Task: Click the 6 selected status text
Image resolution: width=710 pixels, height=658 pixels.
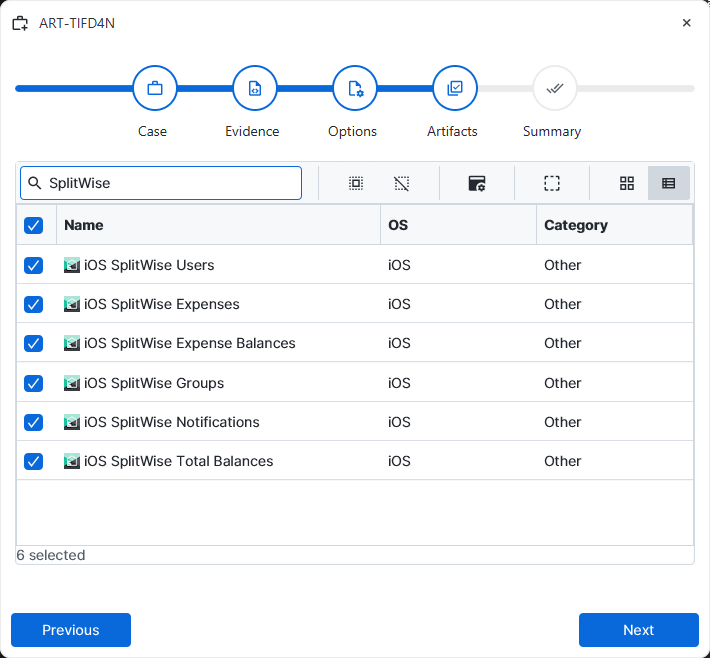Action: coord(51,555)
